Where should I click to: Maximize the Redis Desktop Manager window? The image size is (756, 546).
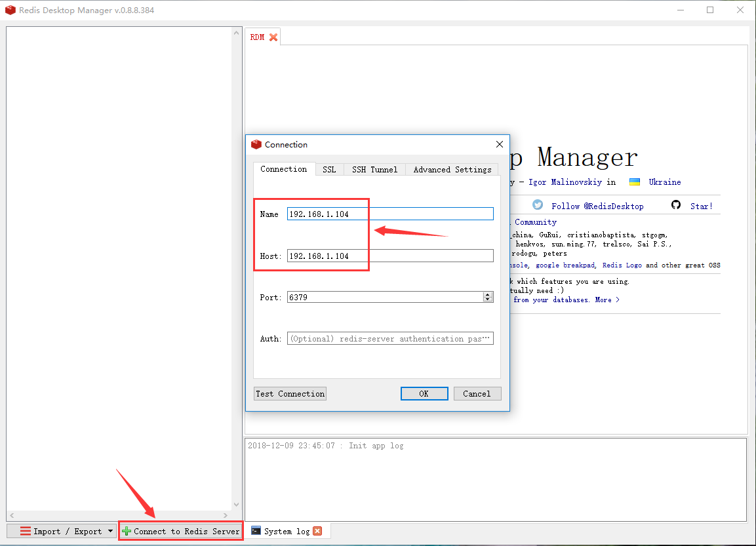(x=710, y=10)
